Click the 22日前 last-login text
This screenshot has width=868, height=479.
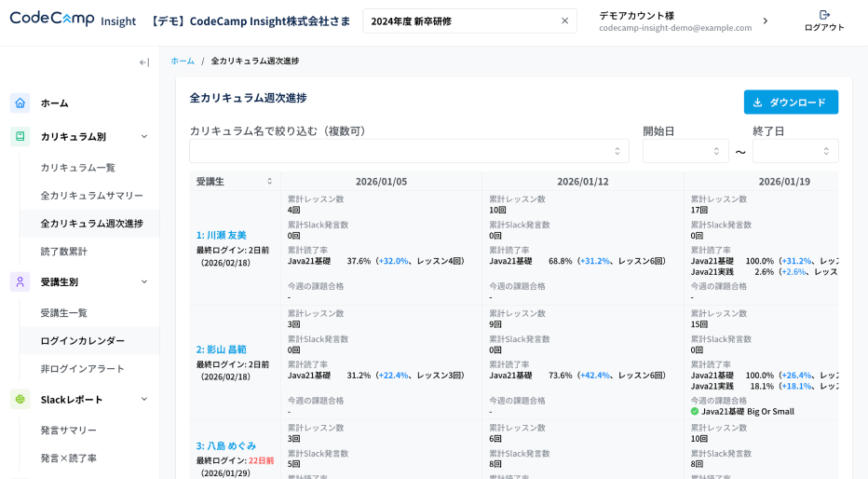click(x=261, y=460)
